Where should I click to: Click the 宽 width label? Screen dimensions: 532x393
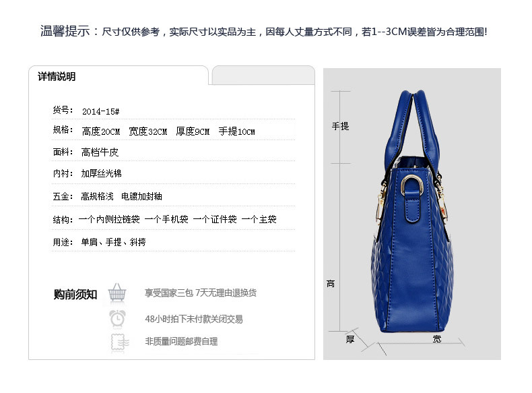point(437,338)
